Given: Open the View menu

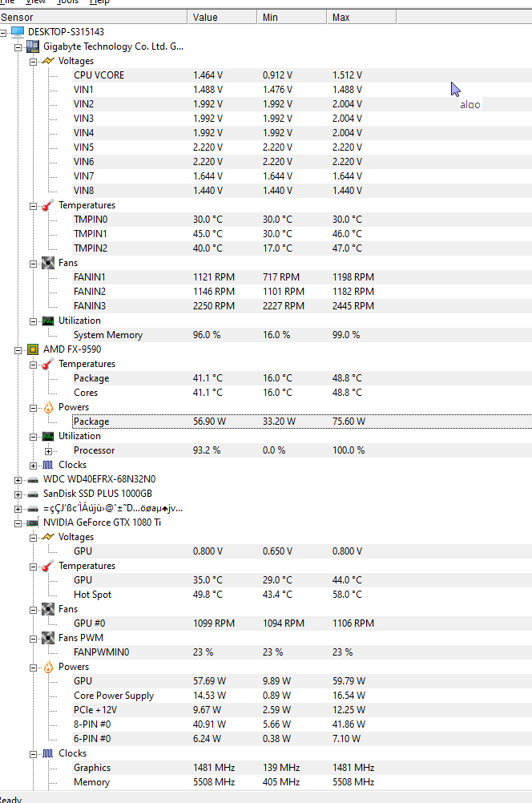Looking at the screenshot, I should tap(35, 2).
